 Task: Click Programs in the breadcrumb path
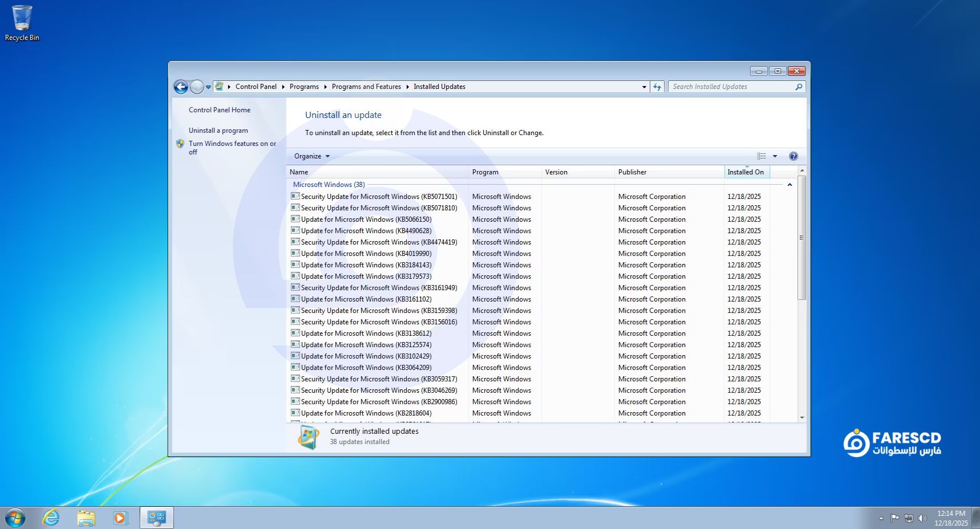coord(304,87)
